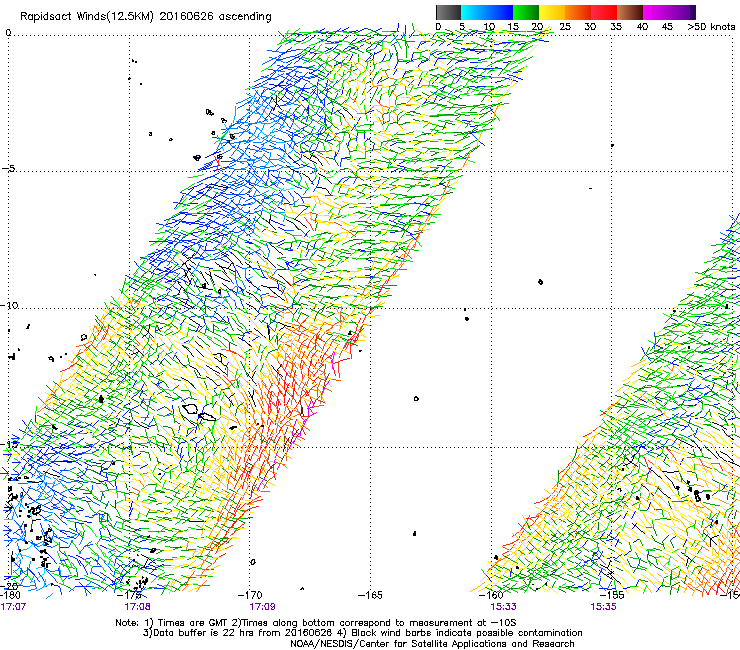Click the brown 35-40 knots color segment

630,12
